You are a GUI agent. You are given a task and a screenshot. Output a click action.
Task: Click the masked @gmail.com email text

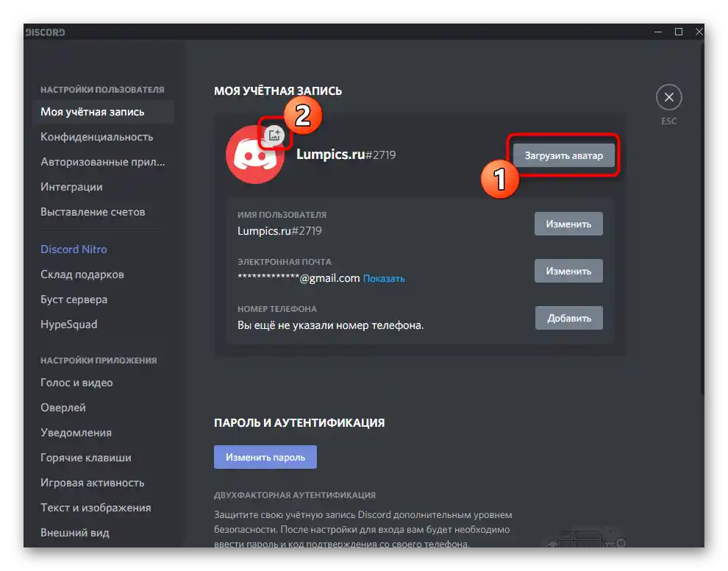point(299,278)
